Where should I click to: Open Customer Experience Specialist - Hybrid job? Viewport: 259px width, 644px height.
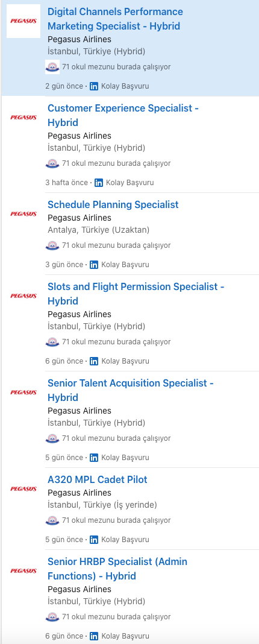click(x=123, y=115)
